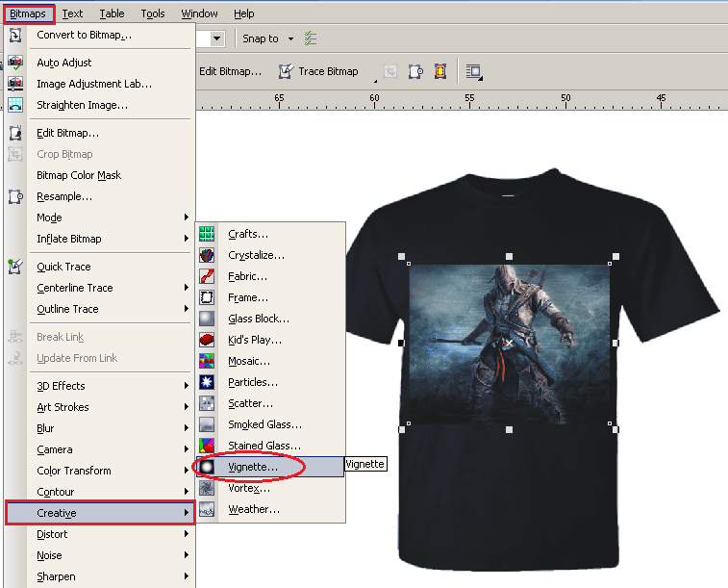Click the assassin image on the t-shirt

click(x=510, y=344)
